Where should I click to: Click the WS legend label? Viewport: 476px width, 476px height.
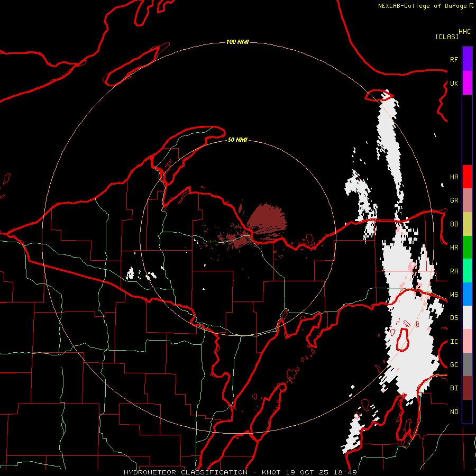click(x=454, y=295)
